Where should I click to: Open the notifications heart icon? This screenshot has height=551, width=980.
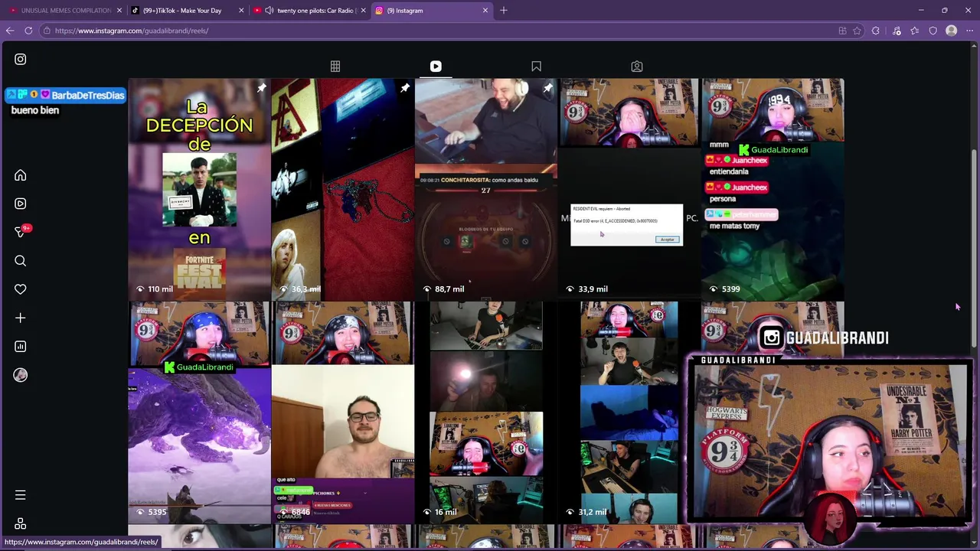click(x=21, y=289)
